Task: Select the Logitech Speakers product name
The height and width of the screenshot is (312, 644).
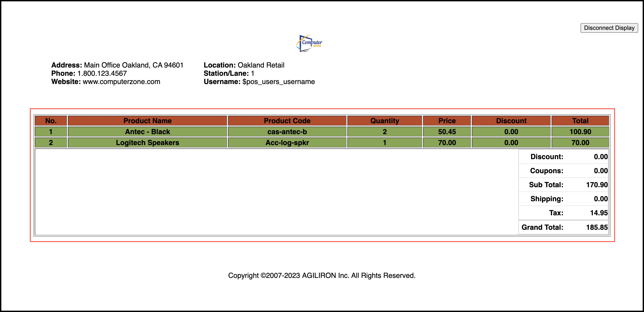Action: (147, 143)
